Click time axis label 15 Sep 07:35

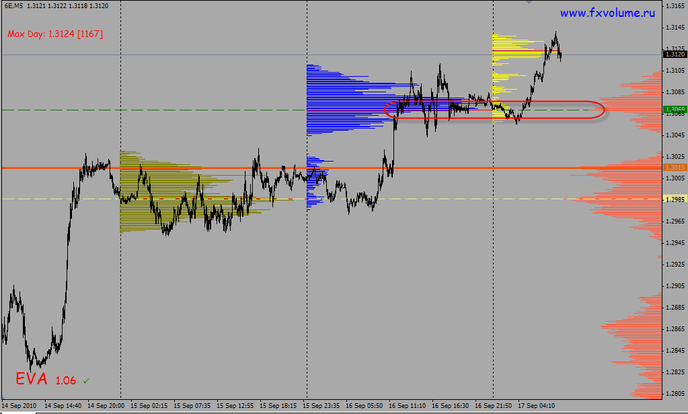[192, 406]
